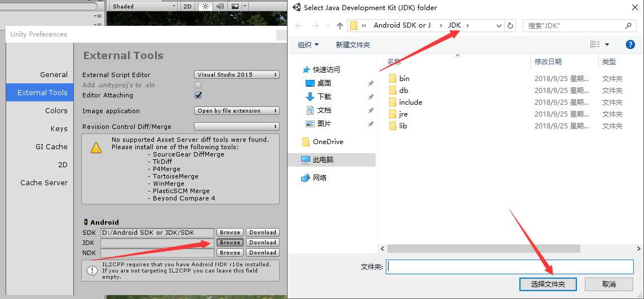Image resolution: width=644 pixels, height=299 pixels.
Task: Open Shaded draw mode dropdown
Action: pyautogui.click(x=143, y=6)
